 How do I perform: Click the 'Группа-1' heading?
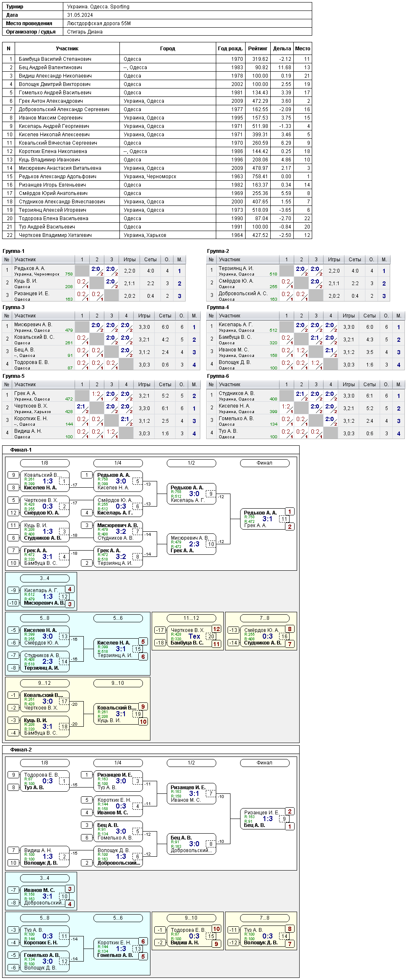coord(13,251)
